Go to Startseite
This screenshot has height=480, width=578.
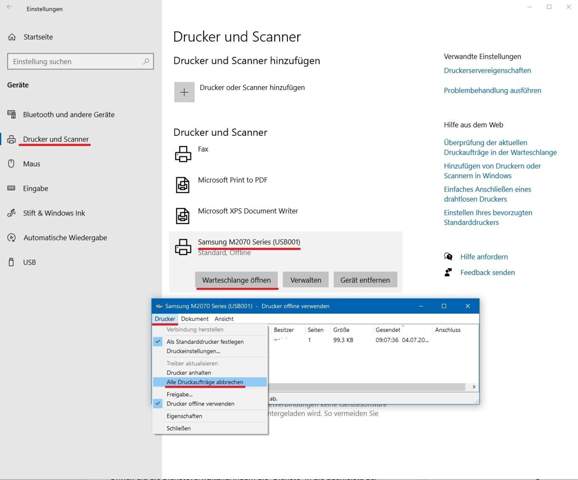point(38,37)
